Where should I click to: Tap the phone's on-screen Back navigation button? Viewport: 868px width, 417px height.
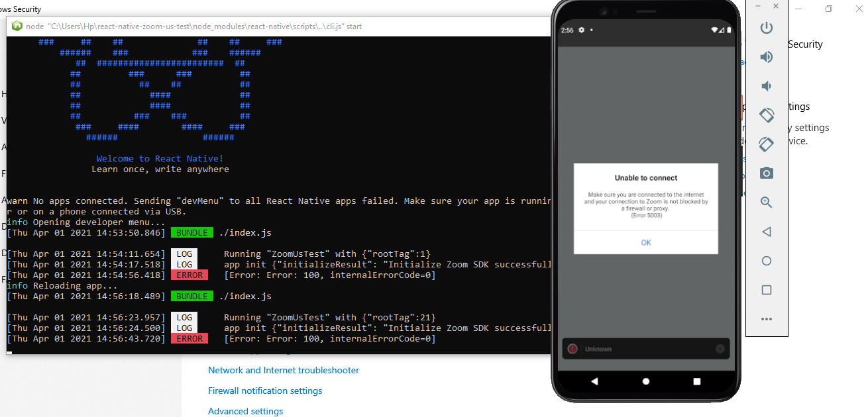[x=594, y=381]
